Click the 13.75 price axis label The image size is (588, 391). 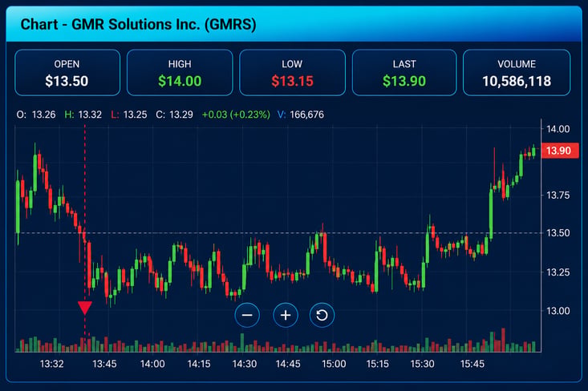558,195
